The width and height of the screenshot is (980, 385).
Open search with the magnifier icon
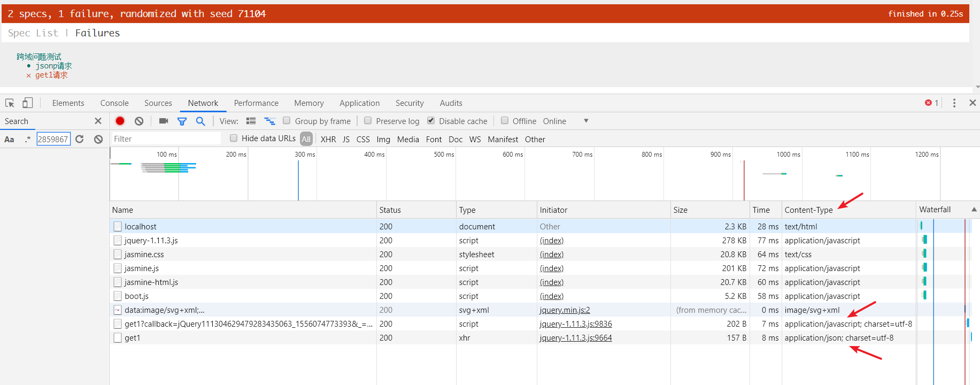(200, 121)
